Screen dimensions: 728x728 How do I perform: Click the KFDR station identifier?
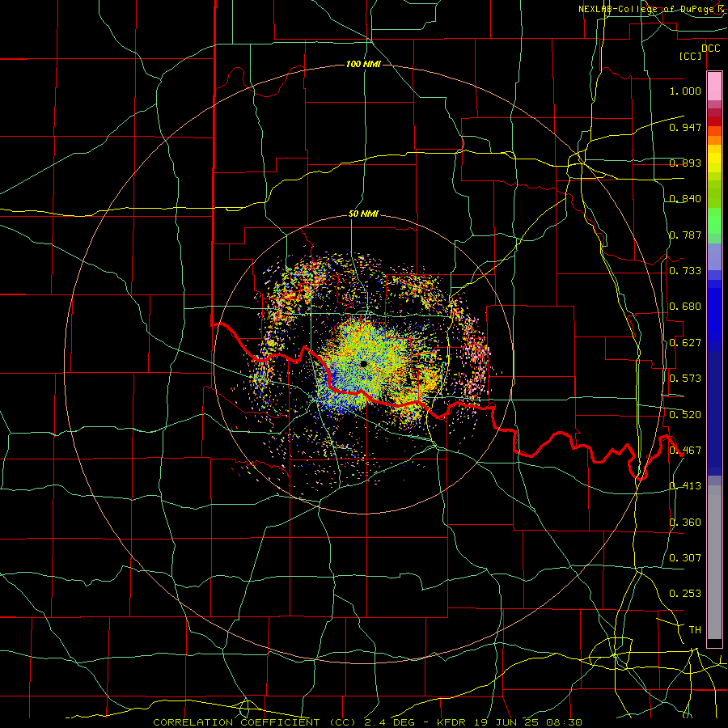[x=452, y=722]
